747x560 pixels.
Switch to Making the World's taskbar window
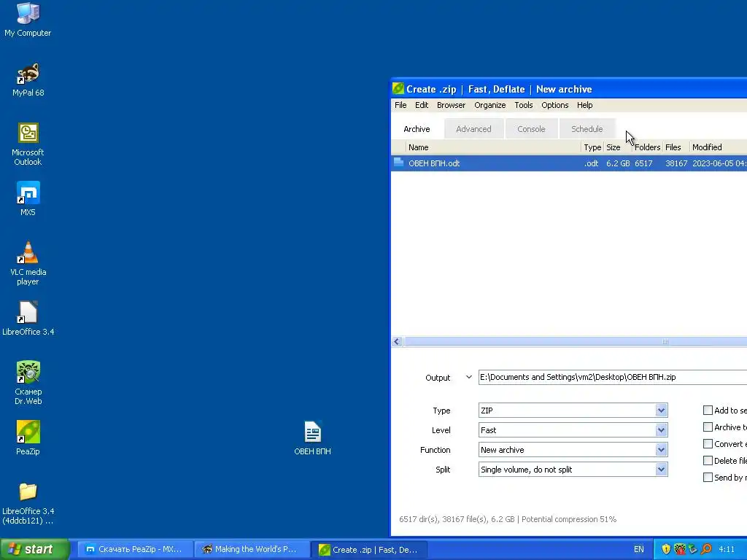(251, 549)
